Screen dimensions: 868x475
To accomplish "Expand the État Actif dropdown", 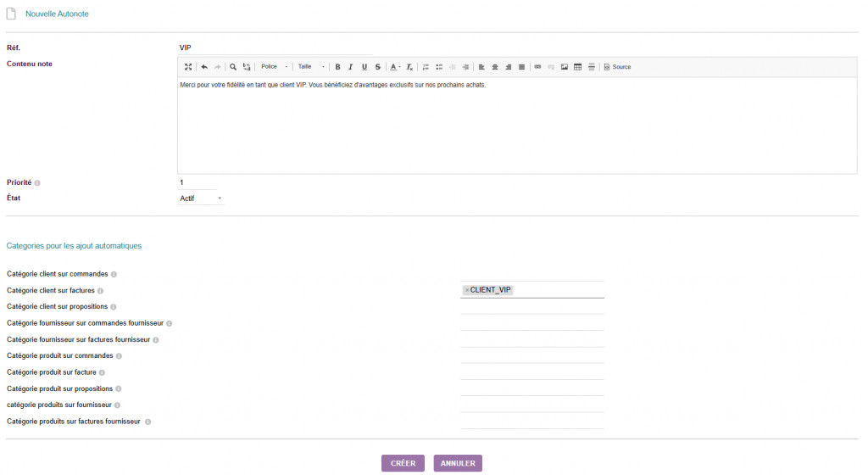I will (201, 198).
